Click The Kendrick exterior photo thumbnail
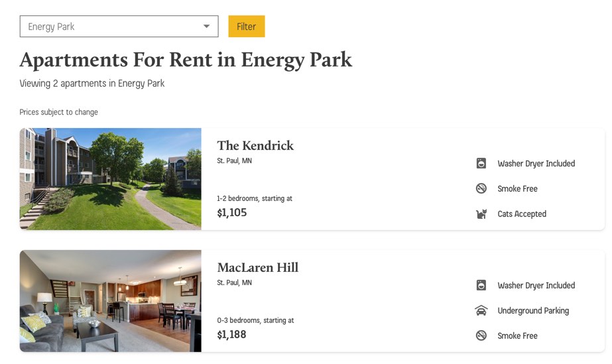Image resolution: width=612 pixels, height=364 pixels. click(111, 178)
